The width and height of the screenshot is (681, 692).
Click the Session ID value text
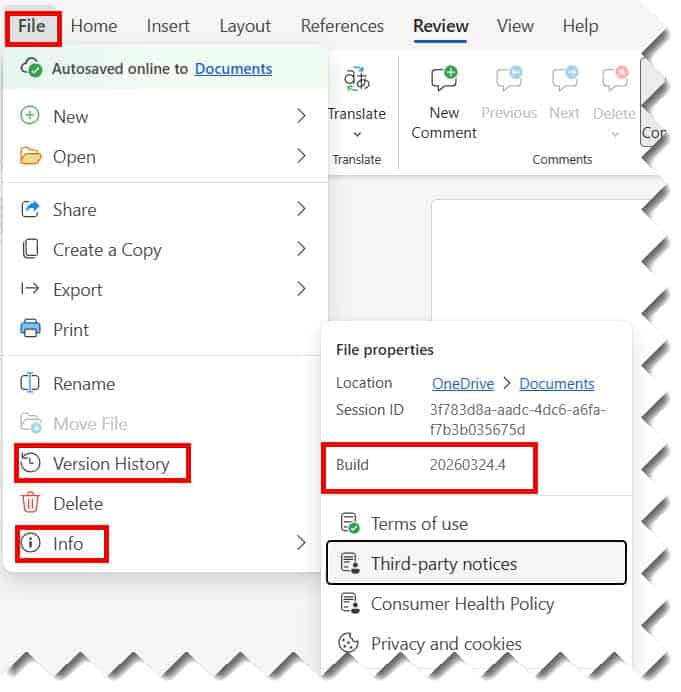pos(518,420)
